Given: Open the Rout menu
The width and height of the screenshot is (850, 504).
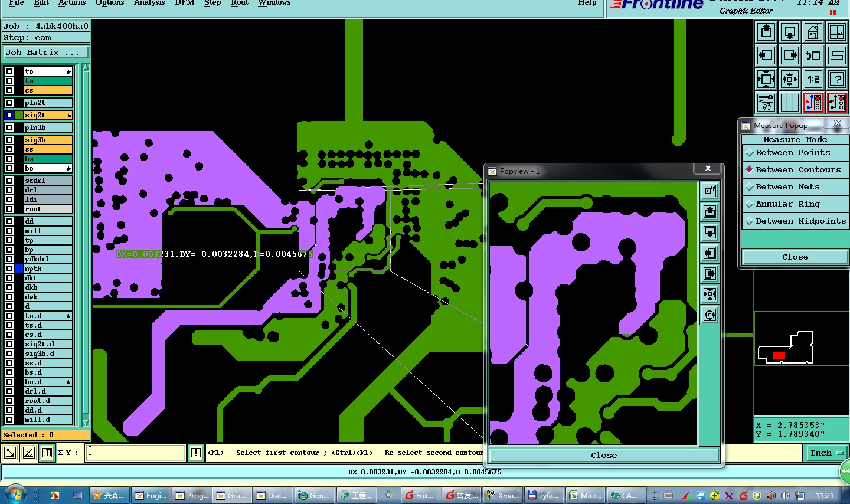Looking at the screenshot, I should coord(240,3).
